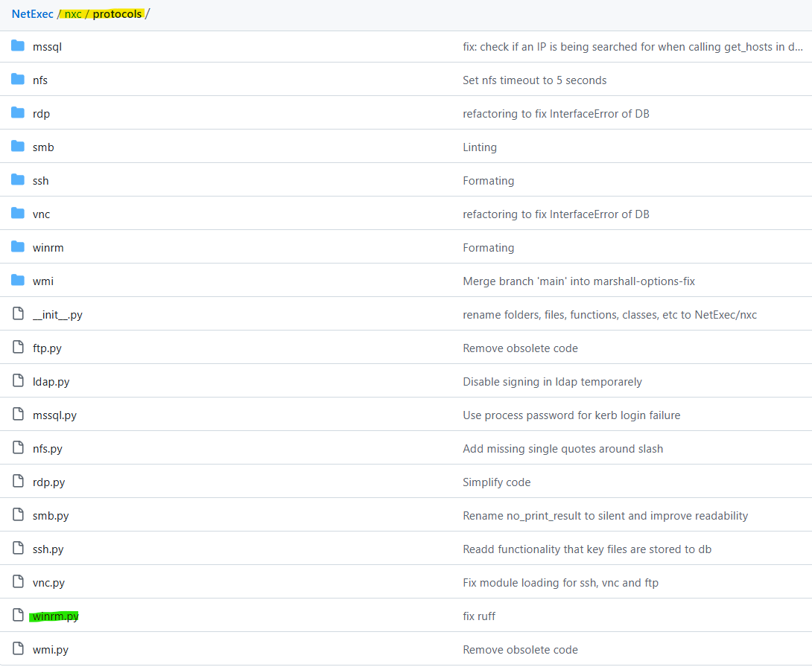Go to the nxc breadcrumb directory
812x667 pixels.
pos(73,14)
